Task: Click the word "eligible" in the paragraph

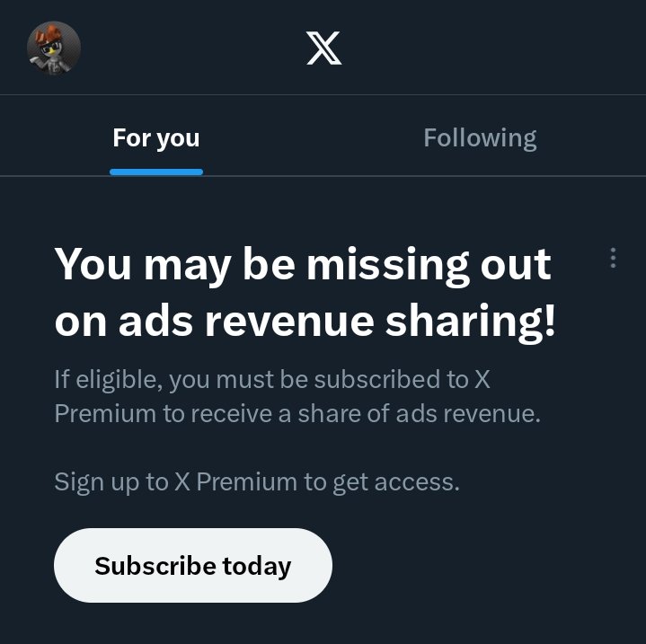Action: pyautogui.click(x=117, y=379)
